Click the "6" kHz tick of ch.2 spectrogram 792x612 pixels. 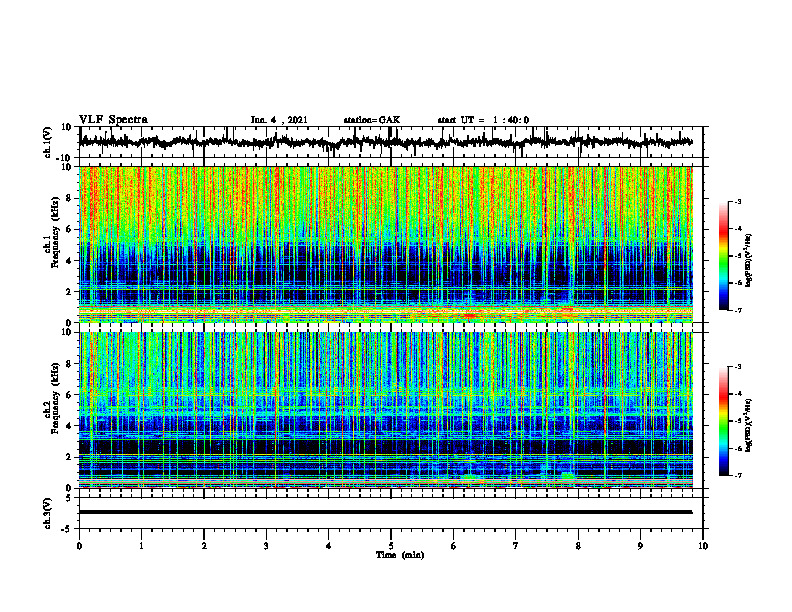pyautogui.click(x=69, y=395)
